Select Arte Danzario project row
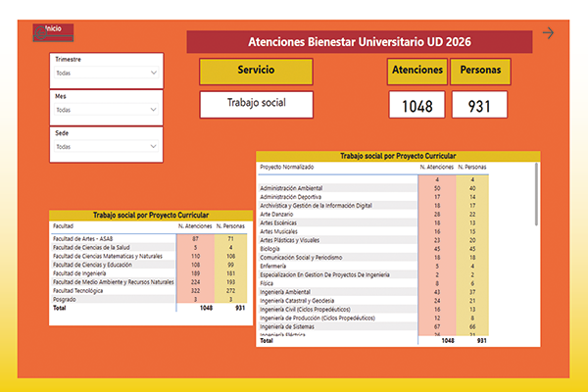 374,214
